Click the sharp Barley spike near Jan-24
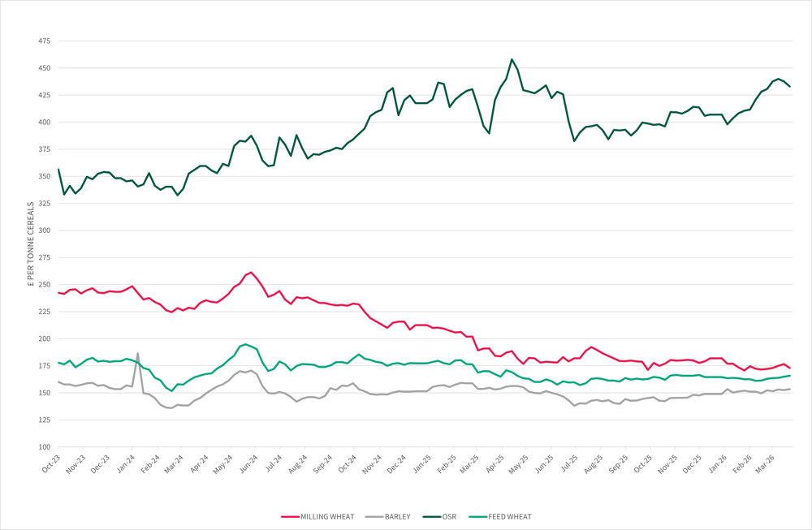 click(x=138, y=353)
